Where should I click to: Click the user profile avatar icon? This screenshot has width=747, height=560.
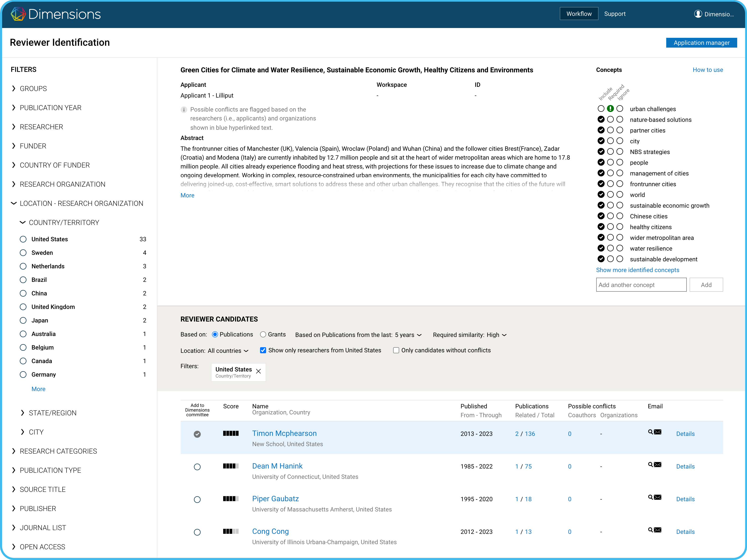(698, 14)
